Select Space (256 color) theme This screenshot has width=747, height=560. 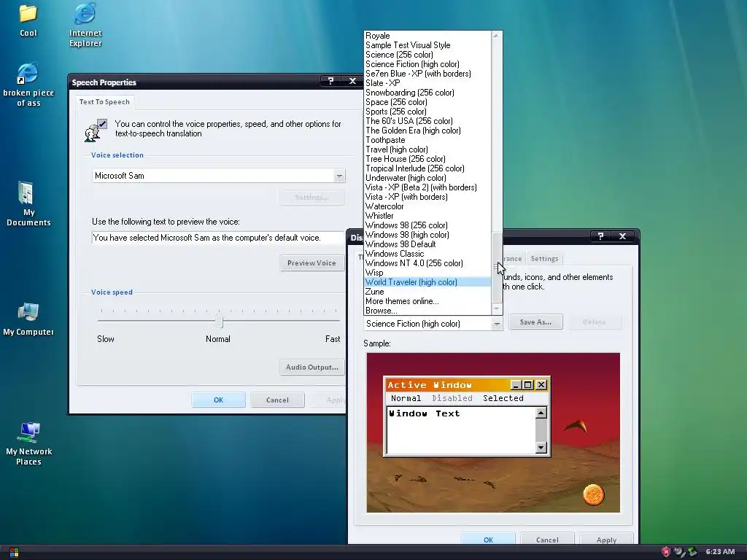427,102
